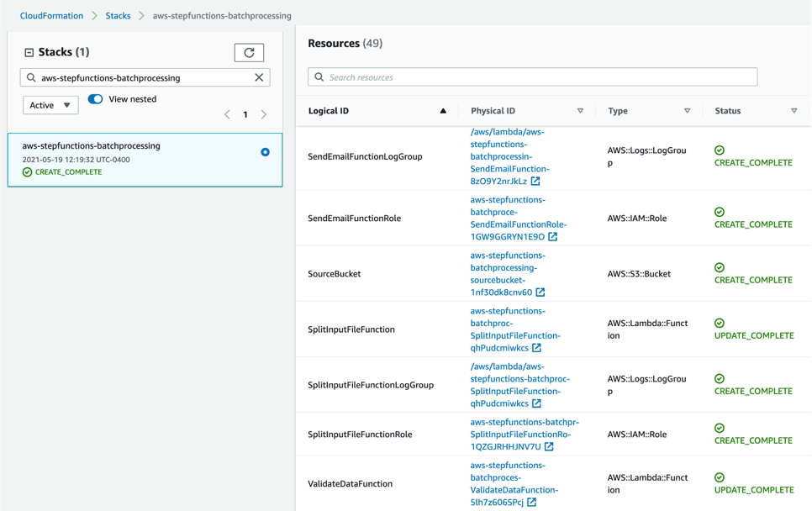The width and height of the screenshot is (812, 511).
Task: Open the Type column filter arrow
Action: click(x=688, y=111)
